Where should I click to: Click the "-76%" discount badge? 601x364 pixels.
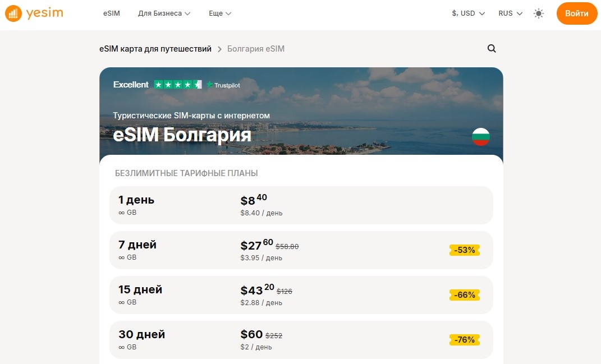pyautogui.click(x=464, y=340)
